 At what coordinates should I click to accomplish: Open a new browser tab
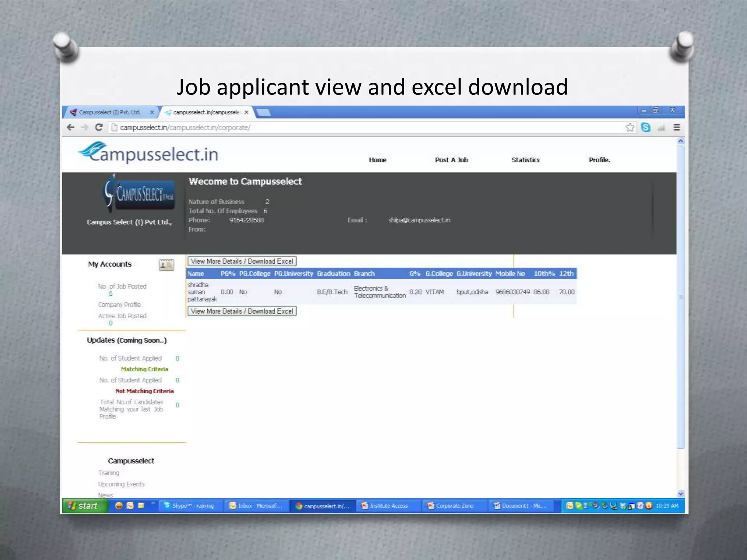coord(263,112)
